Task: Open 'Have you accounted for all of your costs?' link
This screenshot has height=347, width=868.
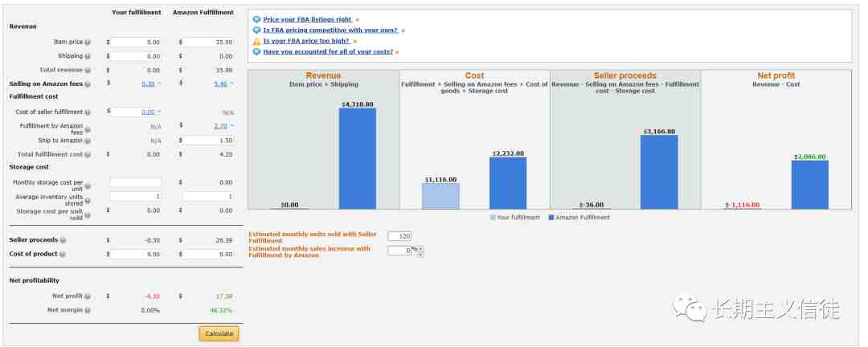Action: coord(328,51)
